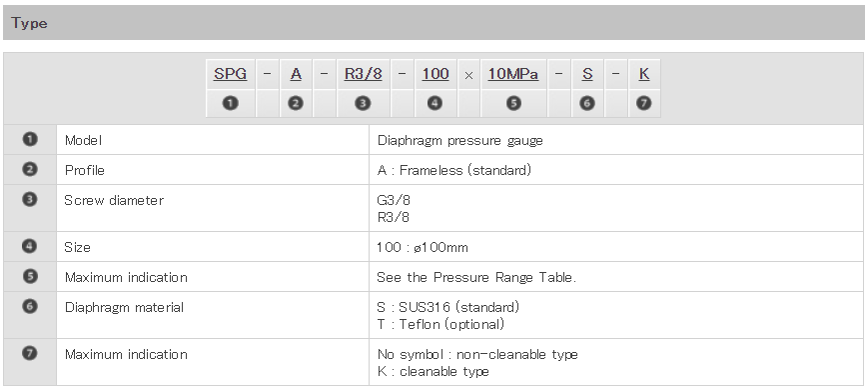Screen dimensions: 868x389
Task: Click the 'Type' section header text
Action: tap(29, 23)
